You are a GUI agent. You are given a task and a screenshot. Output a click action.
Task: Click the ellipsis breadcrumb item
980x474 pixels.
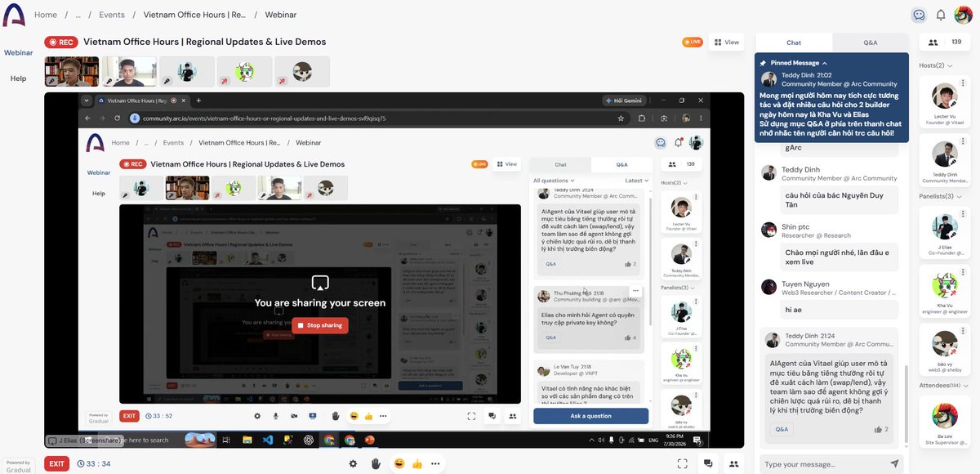click(78, 15)
